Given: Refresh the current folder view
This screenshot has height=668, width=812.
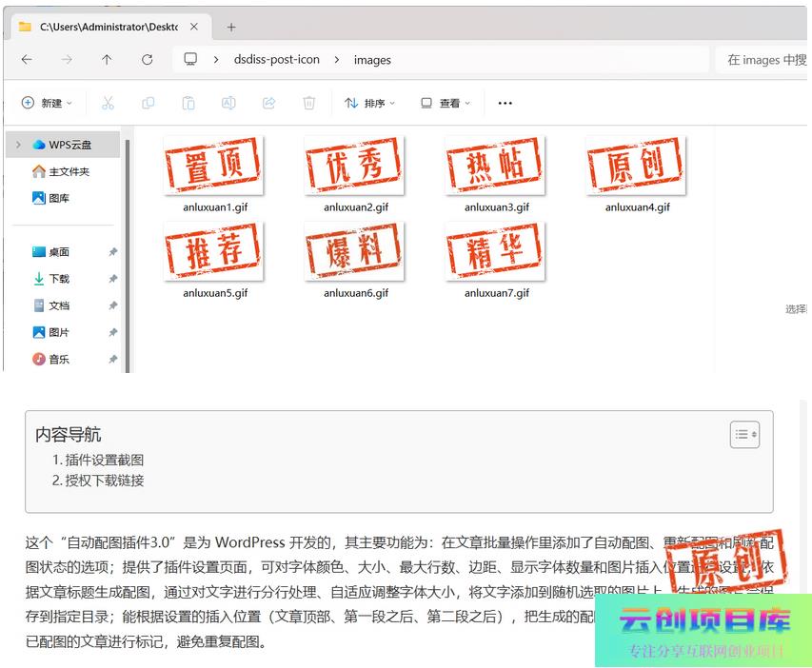Looking at the screenshot, I should (147, 59).
